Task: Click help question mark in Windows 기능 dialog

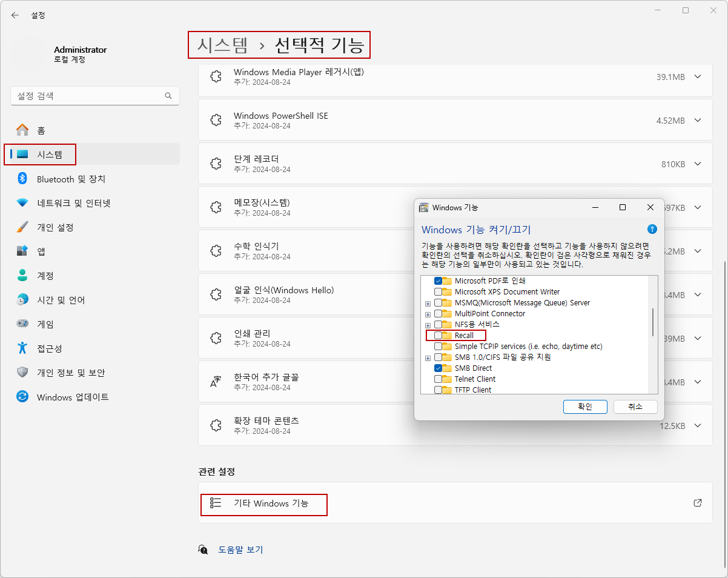Action: pos(652,229)
